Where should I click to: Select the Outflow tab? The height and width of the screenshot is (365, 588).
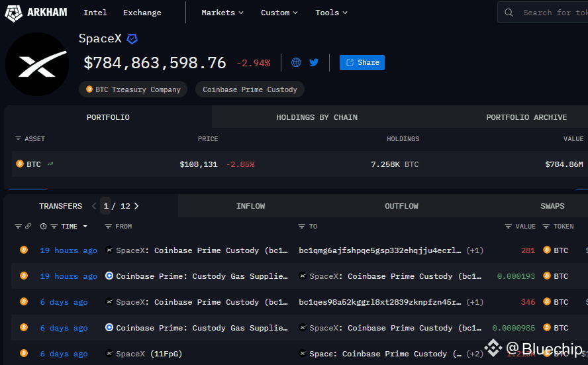401,206
